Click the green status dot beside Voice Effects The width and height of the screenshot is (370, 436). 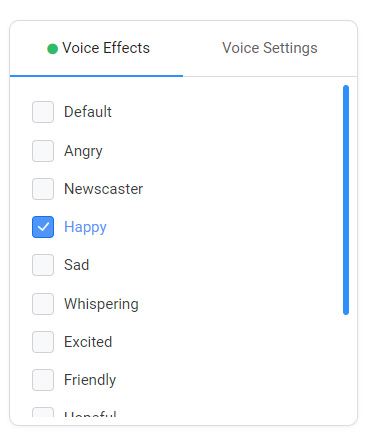pyautogui.click(x=52, y=49)
